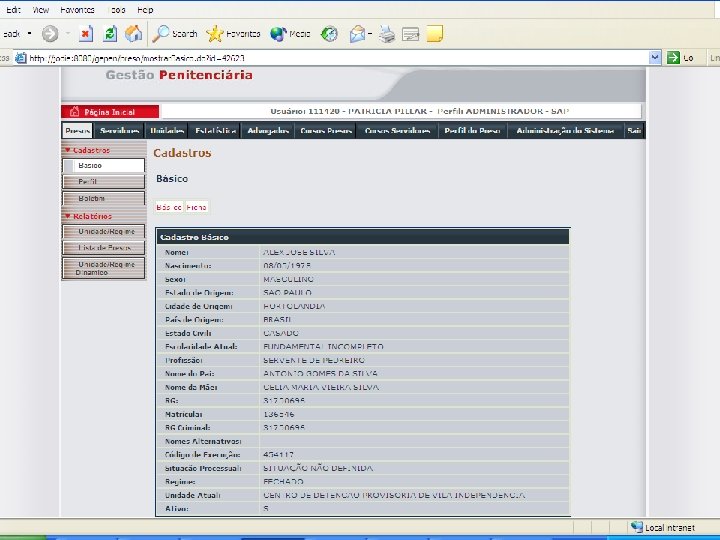Open the Servidores navigation tab
Screen dimensions: 720x540
[119, 131]
